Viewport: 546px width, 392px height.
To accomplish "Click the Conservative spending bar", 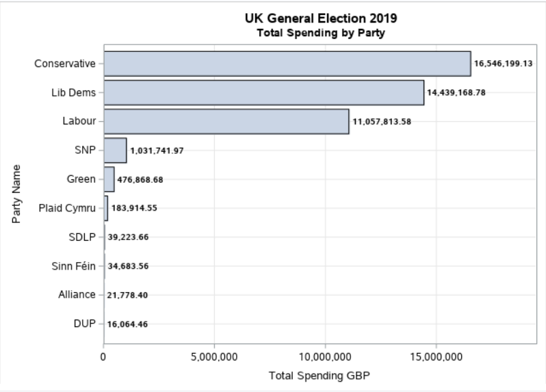I will tap(287, 64).
